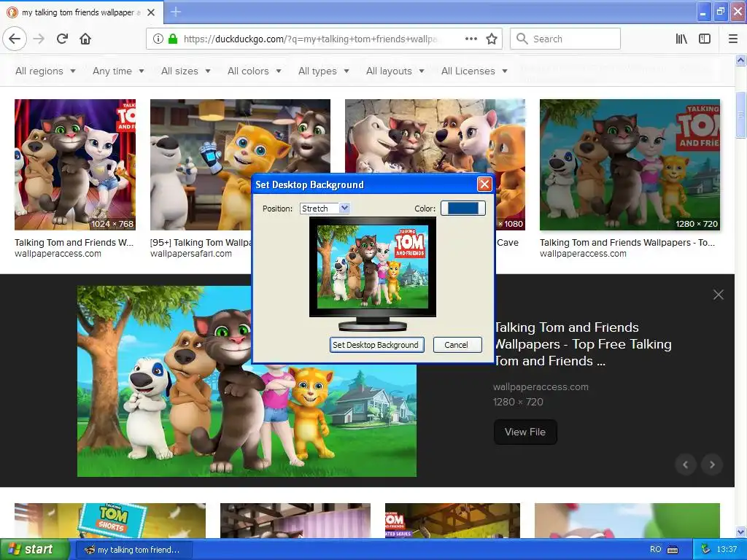
Task: Open wallpaperaccess.com link in detail panel
Action: [541, 387]
